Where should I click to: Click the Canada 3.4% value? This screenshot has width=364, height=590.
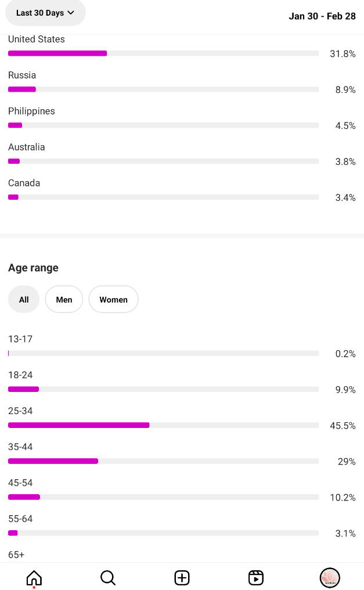(x=345, y=197)
